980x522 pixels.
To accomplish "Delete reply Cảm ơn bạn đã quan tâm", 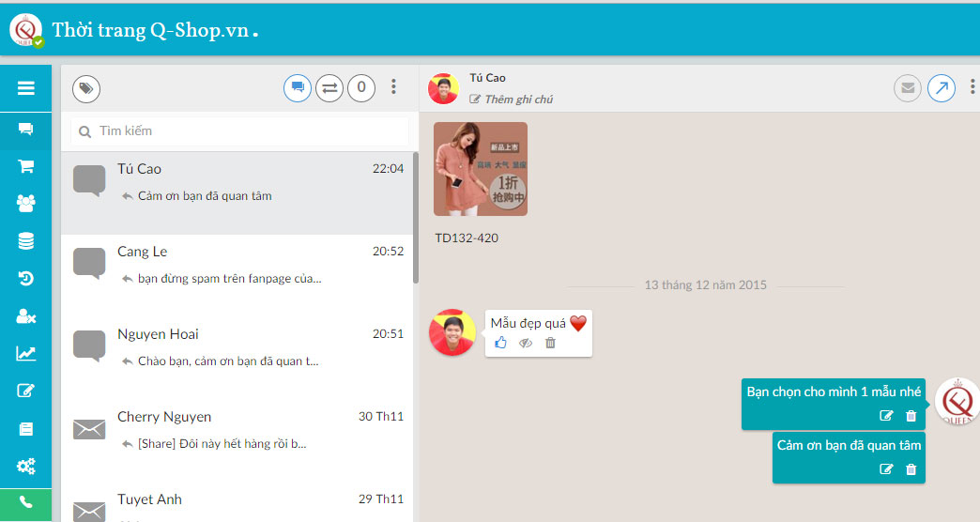I will tap(911, 469).
